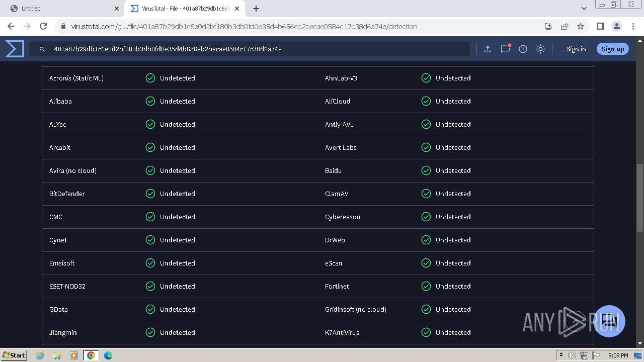Expand the tab search dropdown
Screen dimensions: 644x362
pos(584,9)
